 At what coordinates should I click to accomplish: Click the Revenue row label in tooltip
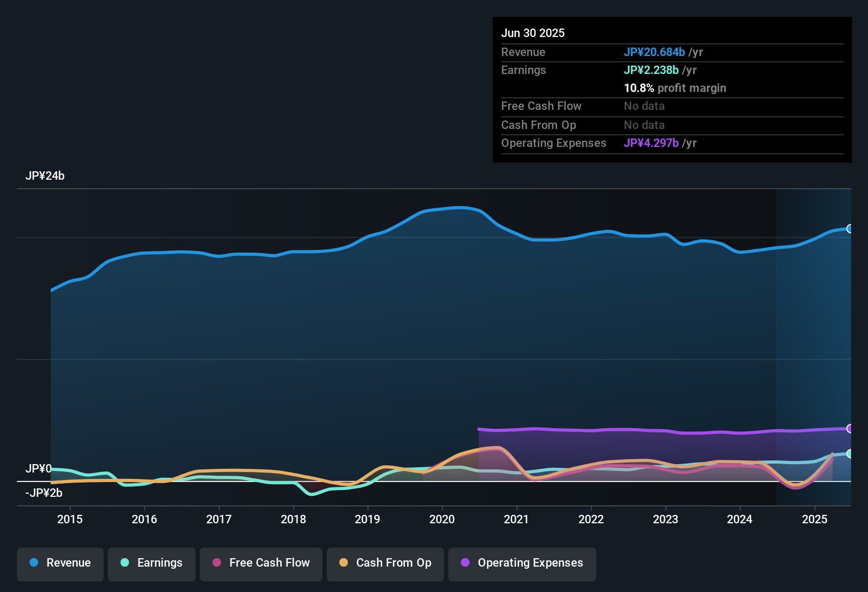523,52
